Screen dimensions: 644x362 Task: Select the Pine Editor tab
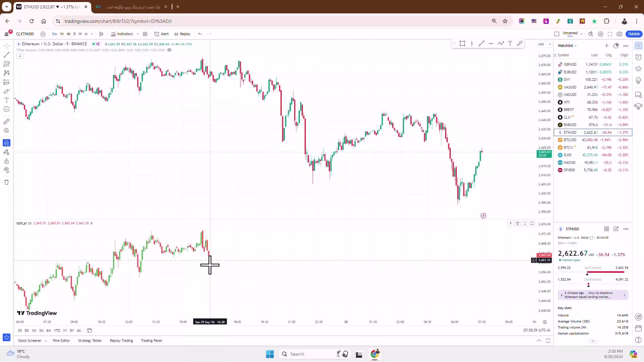point(61,340)
